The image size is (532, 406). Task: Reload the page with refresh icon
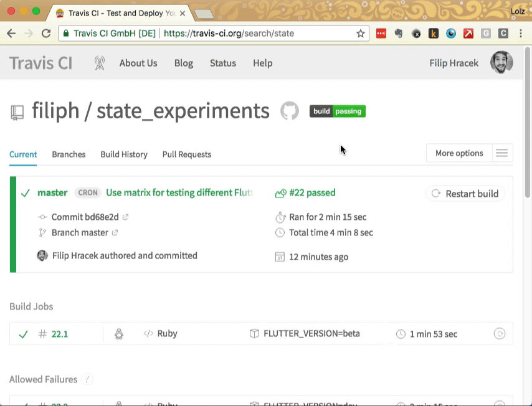point(46,33)
